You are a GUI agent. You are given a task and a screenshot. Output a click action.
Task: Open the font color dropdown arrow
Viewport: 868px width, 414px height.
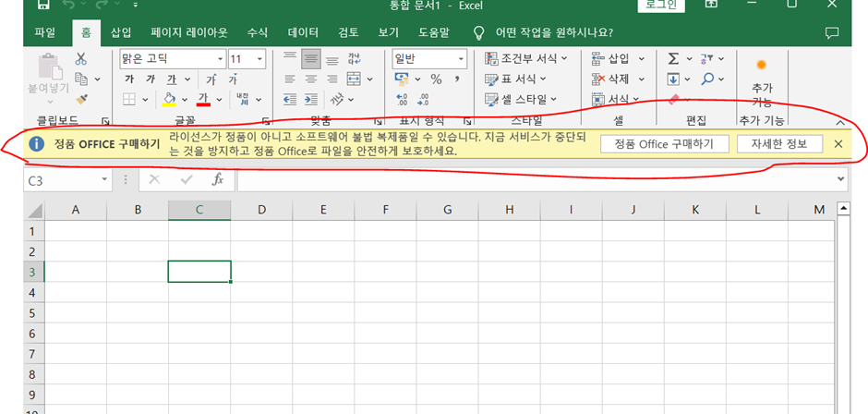click(x=219, y=100)
